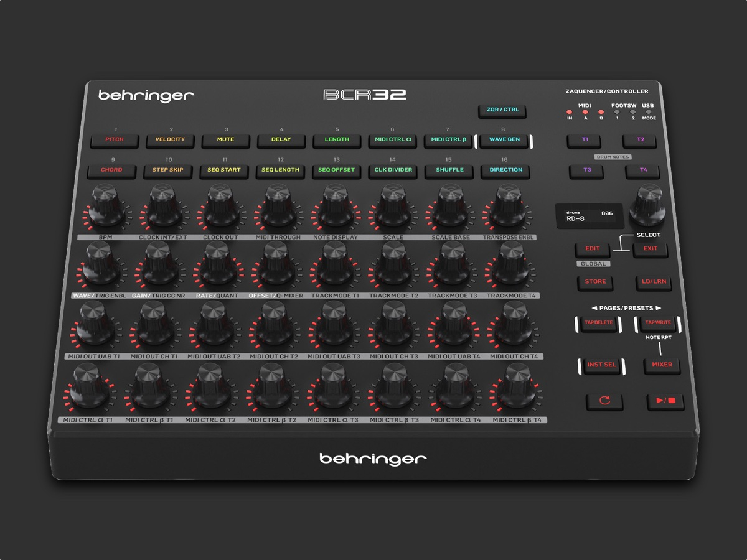Open the MIXER button
The height and width of the screenshot is (560, 747).
click(662, 365)
